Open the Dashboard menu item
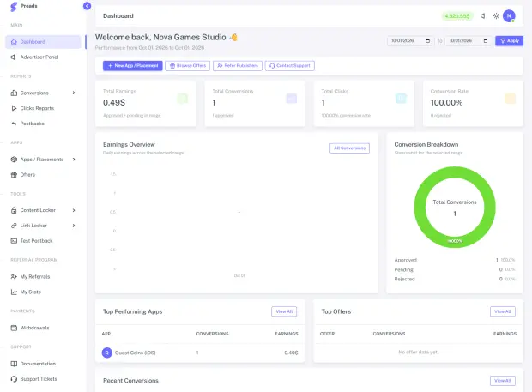Viewport: 532px width, 392px height. pyautogui.click(x=43, y=42)
